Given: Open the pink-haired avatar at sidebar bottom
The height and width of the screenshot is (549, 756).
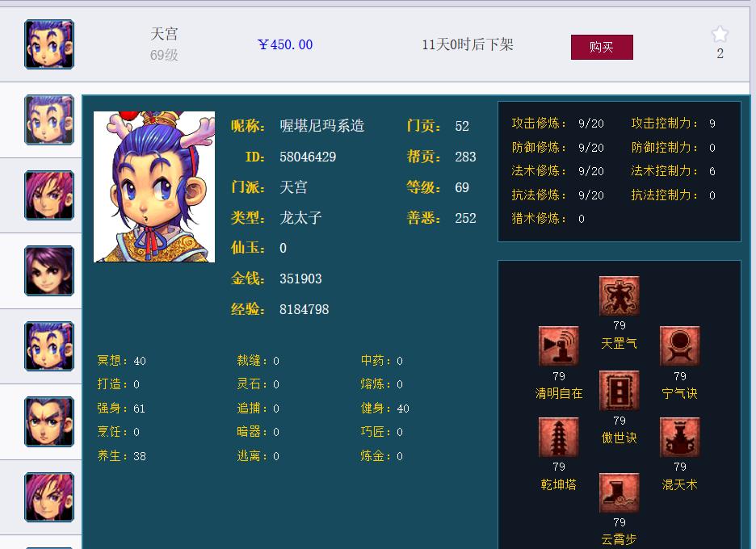Looking at the screenshot, I should pos(48,496).
